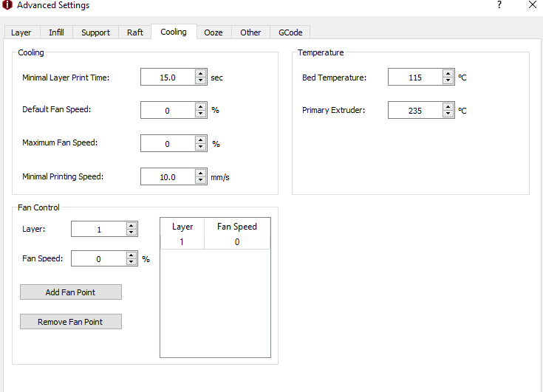Decrease Default Fan Speed with down arrow
This screenshot has width=543, height=392.
pos(200,114)
